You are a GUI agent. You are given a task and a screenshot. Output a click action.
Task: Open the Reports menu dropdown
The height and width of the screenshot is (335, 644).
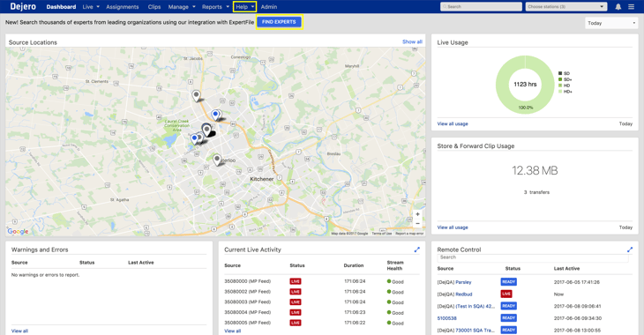pyautogui.click(x=215, y=6)
